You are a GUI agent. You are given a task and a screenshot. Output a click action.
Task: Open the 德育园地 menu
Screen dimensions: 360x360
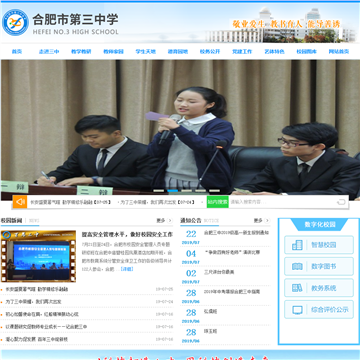pyautogui.click(x=178, y=52)
